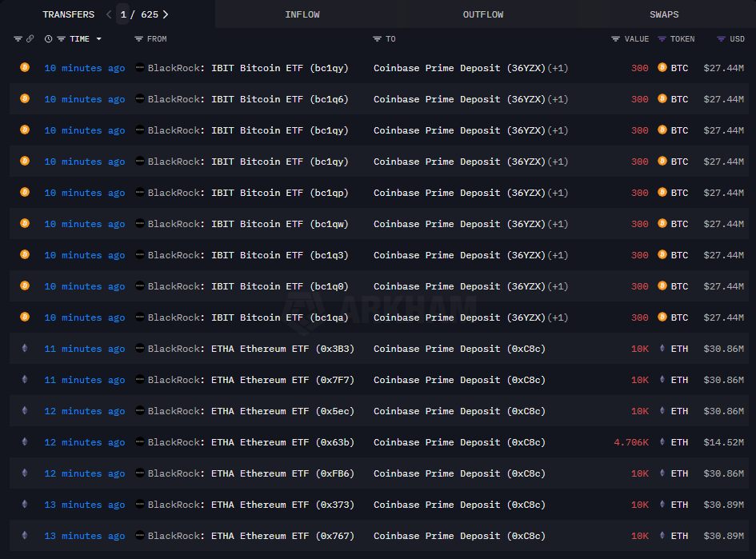Open BlackRock ETHA Ethereum ETF (0x3B3) address
This screenshot has width=756, height=559.
pyautogui.click(x=250, y=349)
